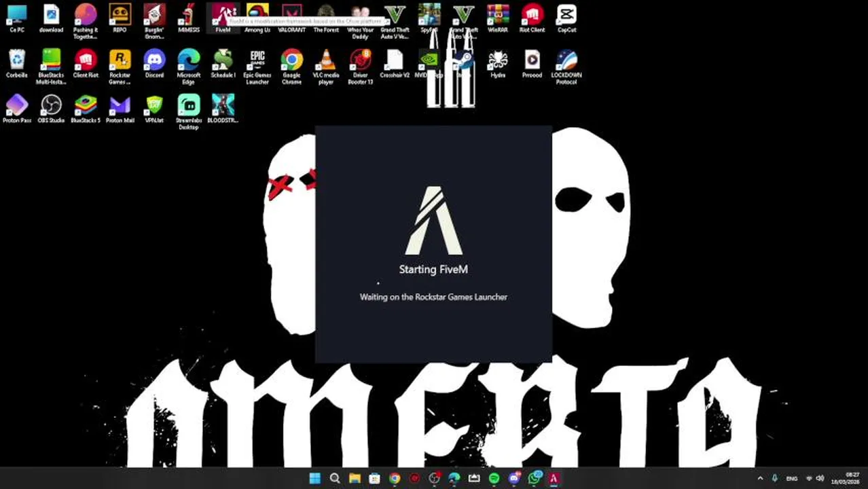The width and height of the screenshot is (868, 489).
Task: Click the FiveM logo in the splash window
Action: pos(433,221)
